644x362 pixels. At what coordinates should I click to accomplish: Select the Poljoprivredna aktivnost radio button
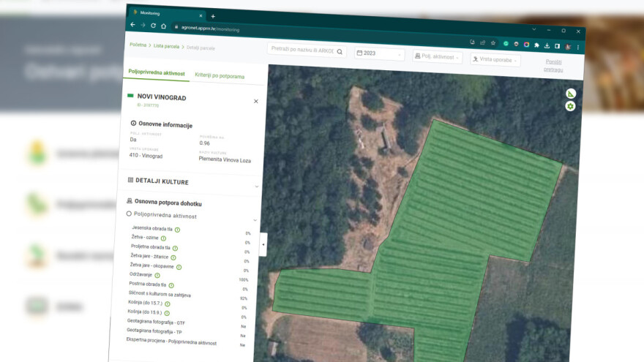pyautogui.click(x=129, y=214)
